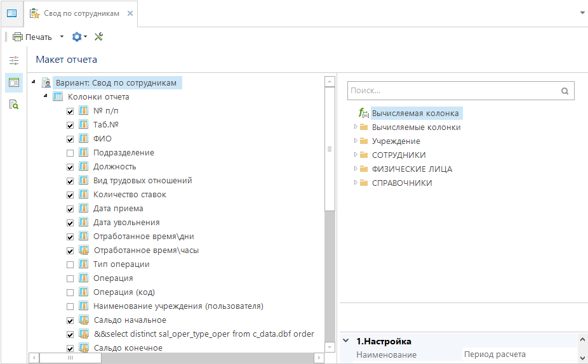Toggle the Тип операции checkbox
Screen dimensions: 588x364
[x=70, y=264]
